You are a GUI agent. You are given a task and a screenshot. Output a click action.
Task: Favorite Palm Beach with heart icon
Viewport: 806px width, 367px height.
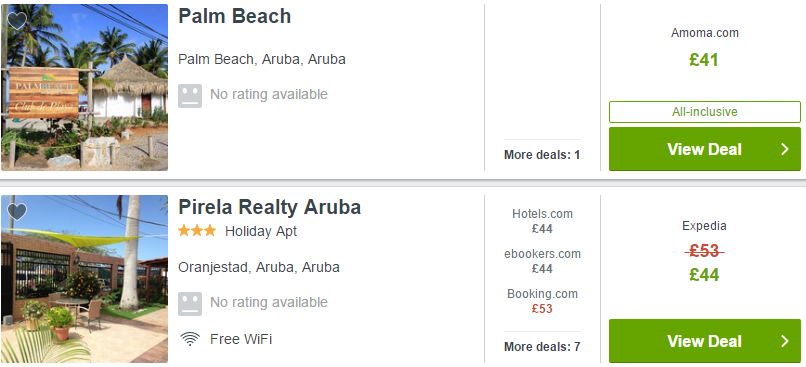(x=17, y=21)
